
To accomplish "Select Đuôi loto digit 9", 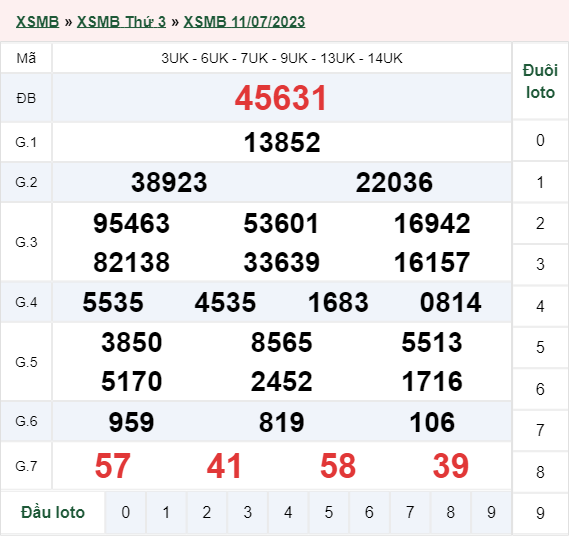I will coord(540,513).
